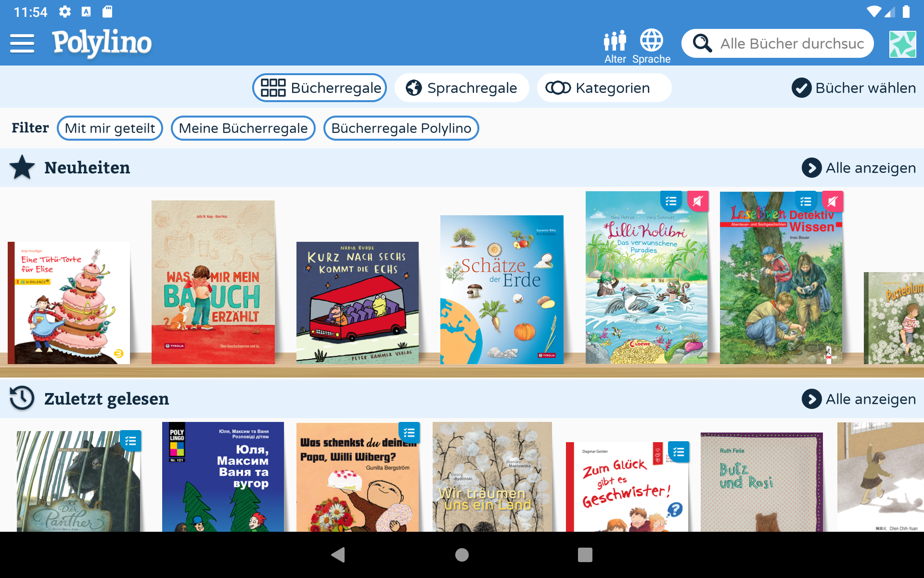Tap quiz list badge on Der Panther
924x578 pixels.
coord(130,441)
